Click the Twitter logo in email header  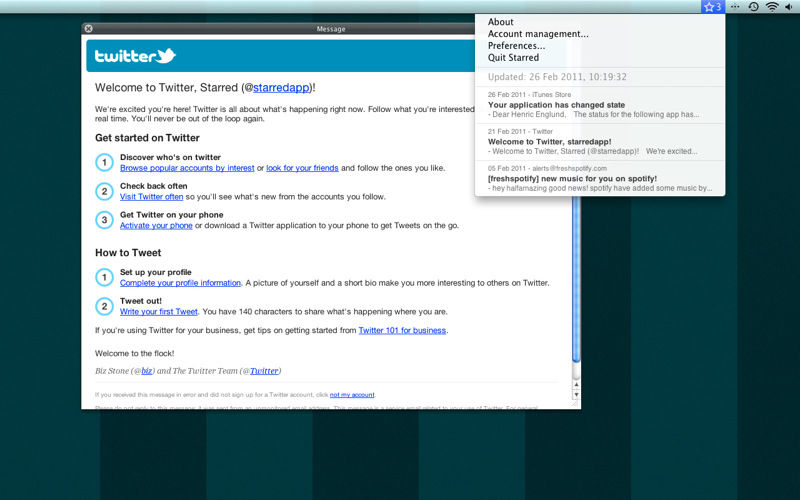[x=135, y=56]
